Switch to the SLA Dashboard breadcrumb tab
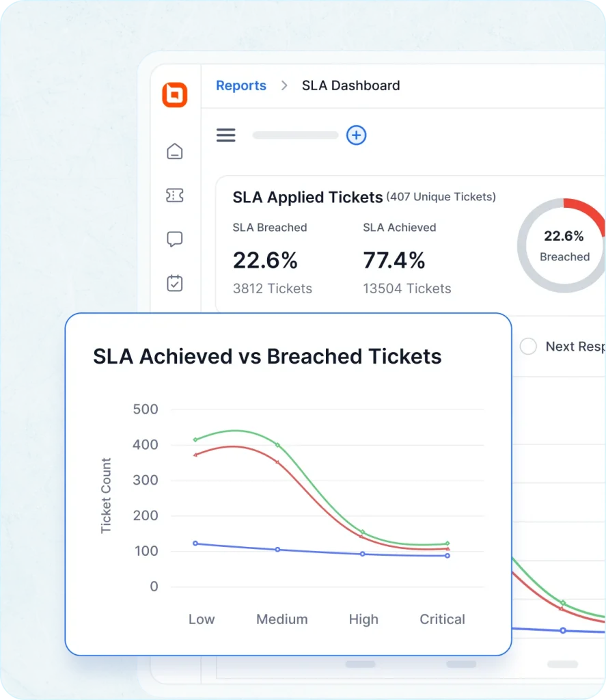This screenshot has height=700, width=606. 350,85
